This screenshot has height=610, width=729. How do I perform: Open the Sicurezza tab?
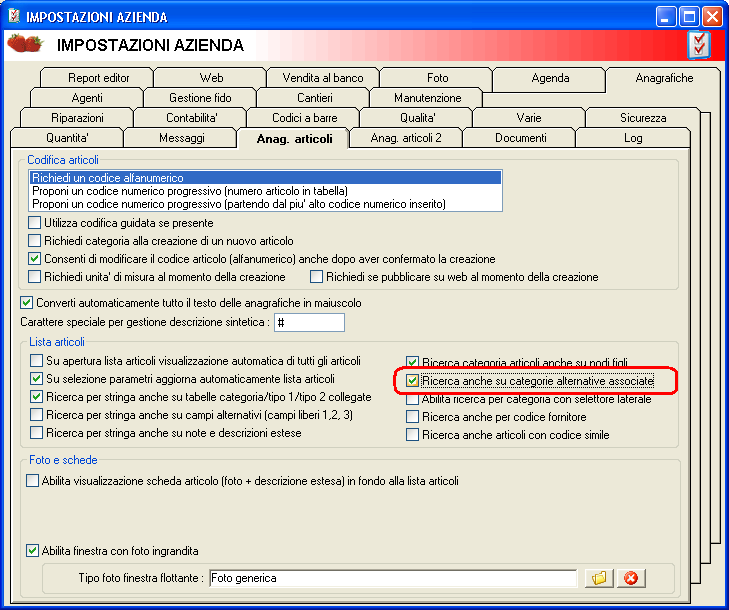tap(643, 118)
